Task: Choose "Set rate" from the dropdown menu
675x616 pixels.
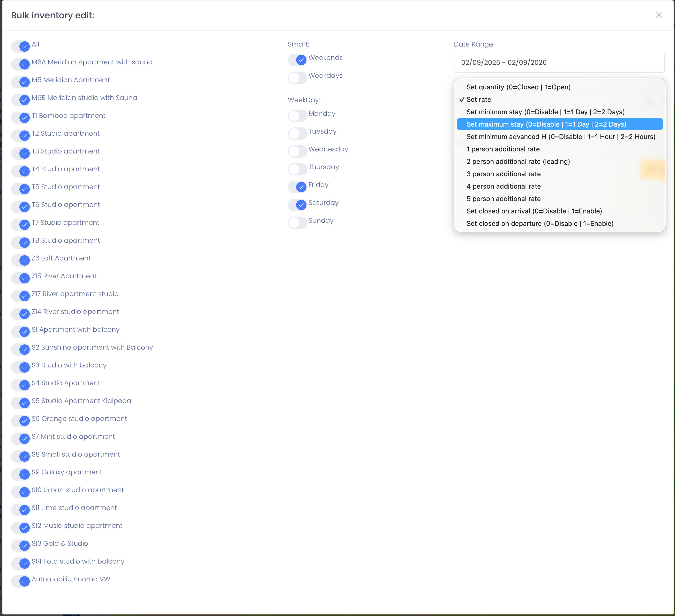Action: [479, 99]
